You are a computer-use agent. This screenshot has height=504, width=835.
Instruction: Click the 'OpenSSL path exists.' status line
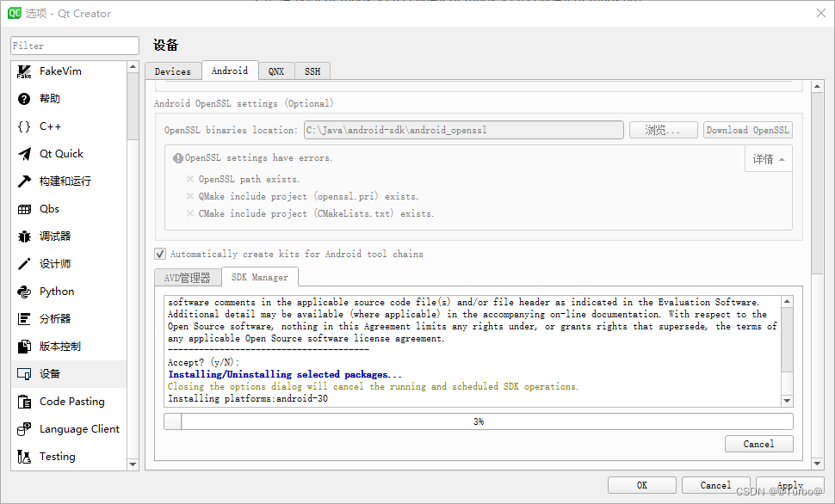point(249,180)
